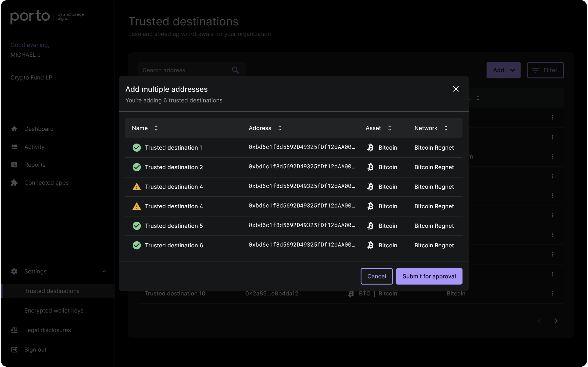The image size is (588, 367).
Task: Sort modal table by Asset
Action: pos(389,128)
